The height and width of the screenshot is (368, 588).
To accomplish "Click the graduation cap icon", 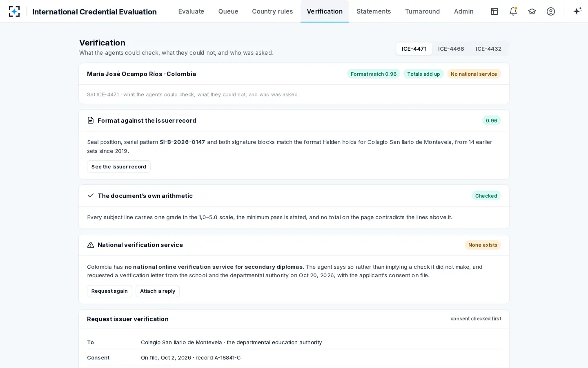I will (x=532, y=11).
